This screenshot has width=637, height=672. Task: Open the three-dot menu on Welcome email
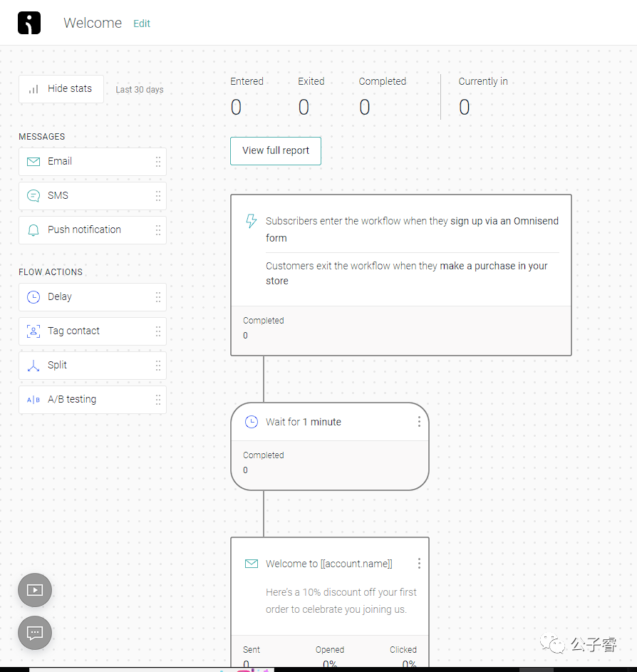(x=419, y=564)
